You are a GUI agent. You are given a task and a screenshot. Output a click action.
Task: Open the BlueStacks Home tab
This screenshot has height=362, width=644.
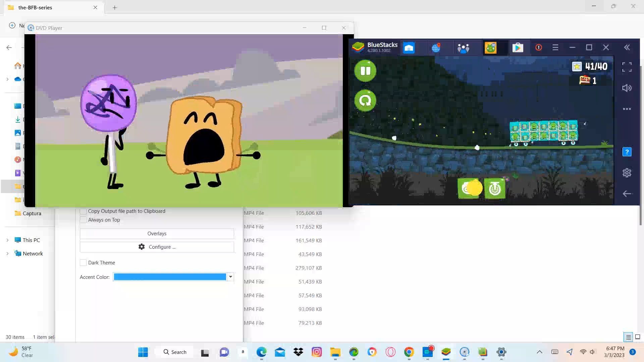coord(409,48)
